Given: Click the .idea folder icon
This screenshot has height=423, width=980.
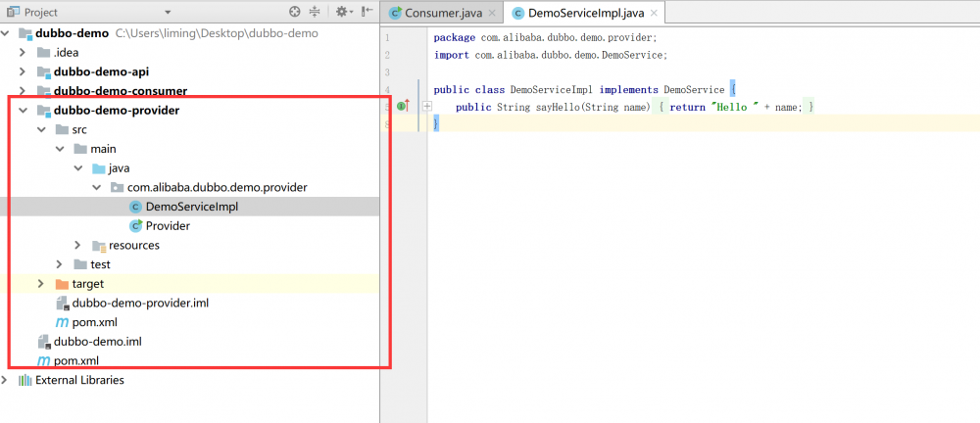Looking at the screenshot, I should 43,53.
